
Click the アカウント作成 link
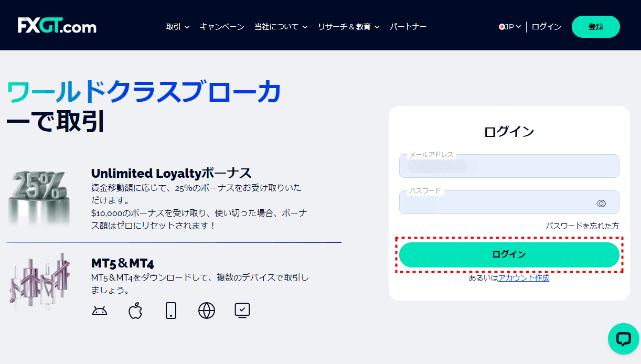click(x=524, y=278)
